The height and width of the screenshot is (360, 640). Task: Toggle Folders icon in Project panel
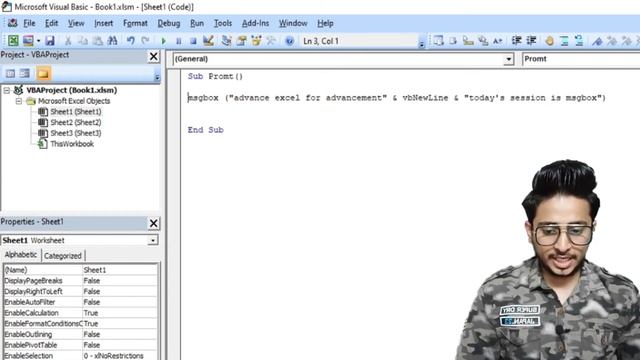[43, 73]
